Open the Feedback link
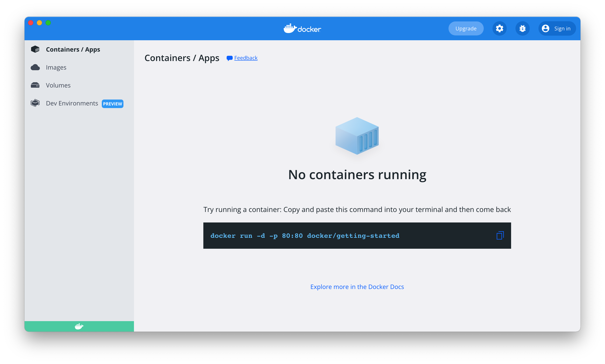Screen dimensions: 605x364 (246, 58)
